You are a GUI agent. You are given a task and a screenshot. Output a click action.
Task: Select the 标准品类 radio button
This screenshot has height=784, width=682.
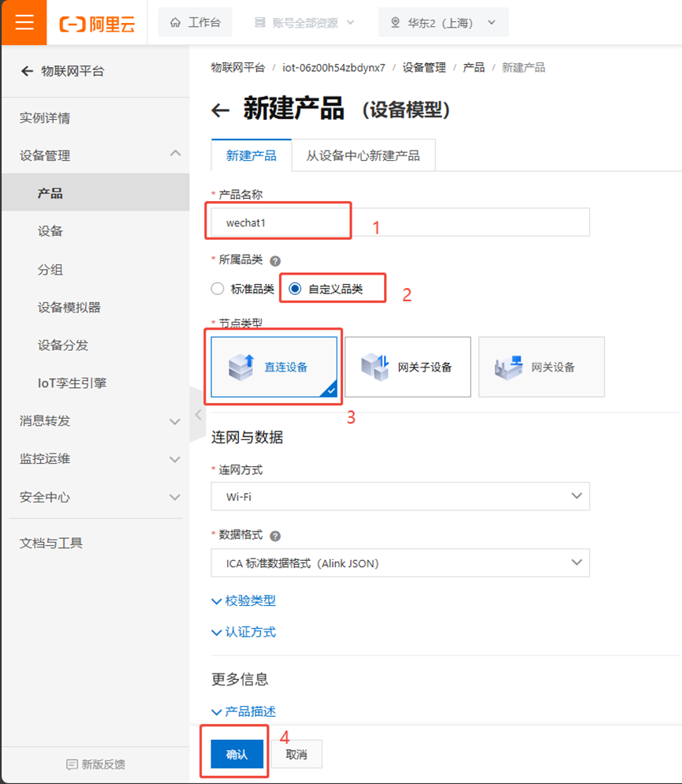coord(218,288)
